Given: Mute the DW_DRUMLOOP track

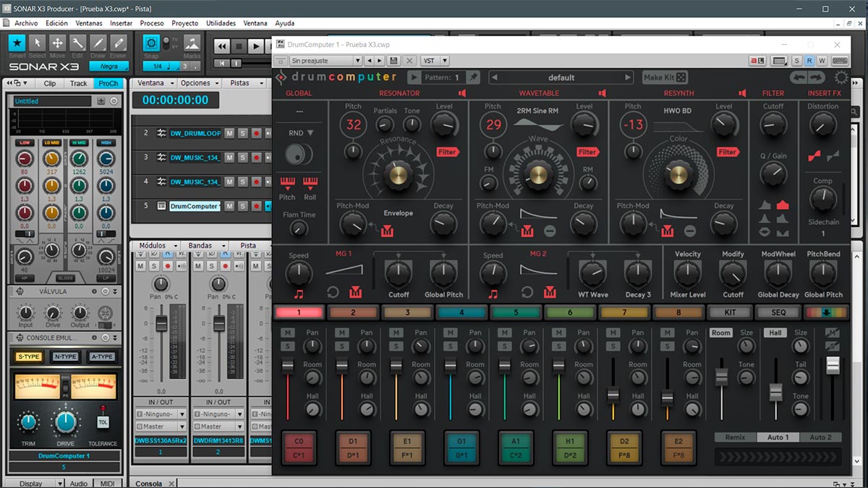Looking at the screenshot, I should (229, 133).
